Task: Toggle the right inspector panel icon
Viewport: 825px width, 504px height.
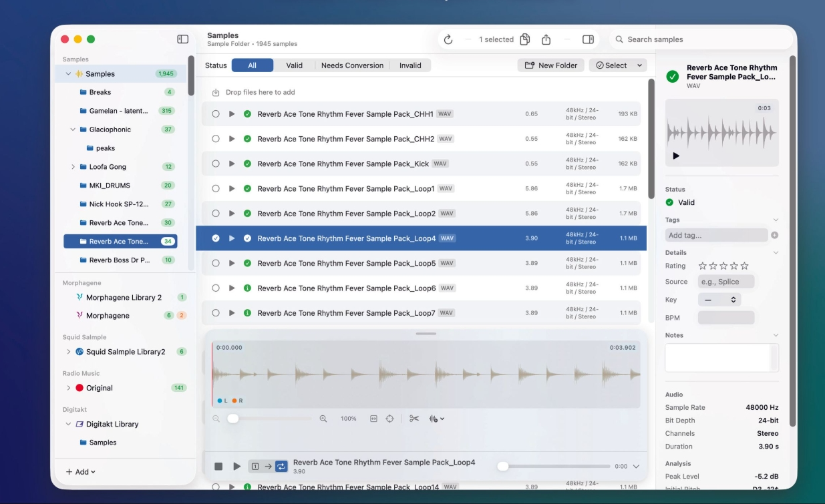Action: pyautogui.click(x=588, y=39)
